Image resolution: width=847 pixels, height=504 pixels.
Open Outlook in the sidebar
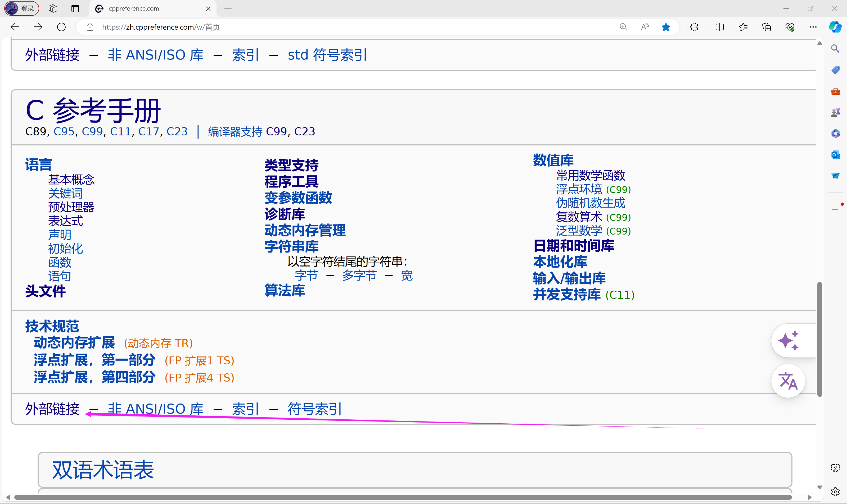tap(835, 154)
